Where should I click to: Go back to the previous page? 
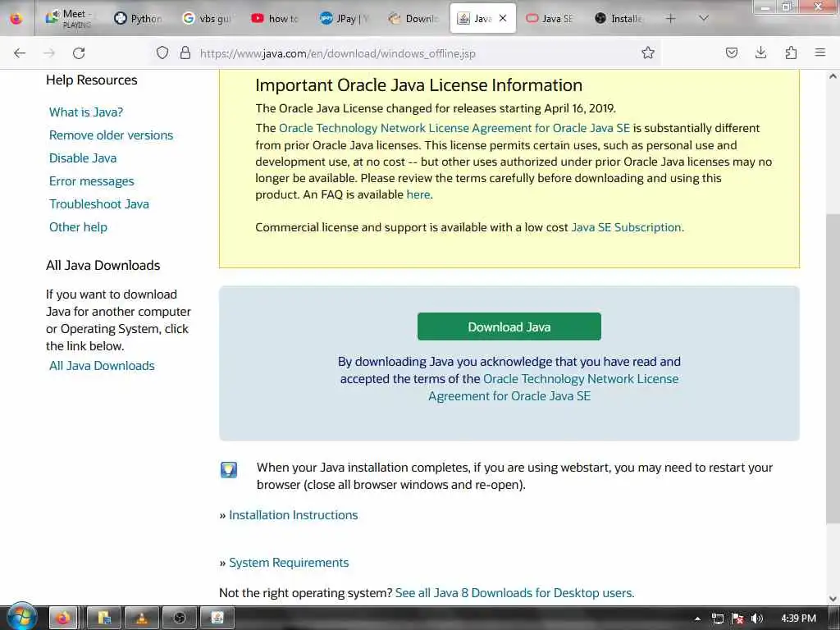click(x=20, y=53)
